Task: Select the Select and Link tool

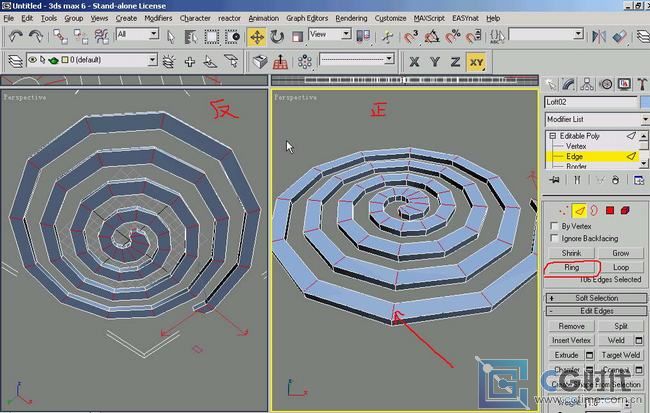Action: [x=61, y=36]
